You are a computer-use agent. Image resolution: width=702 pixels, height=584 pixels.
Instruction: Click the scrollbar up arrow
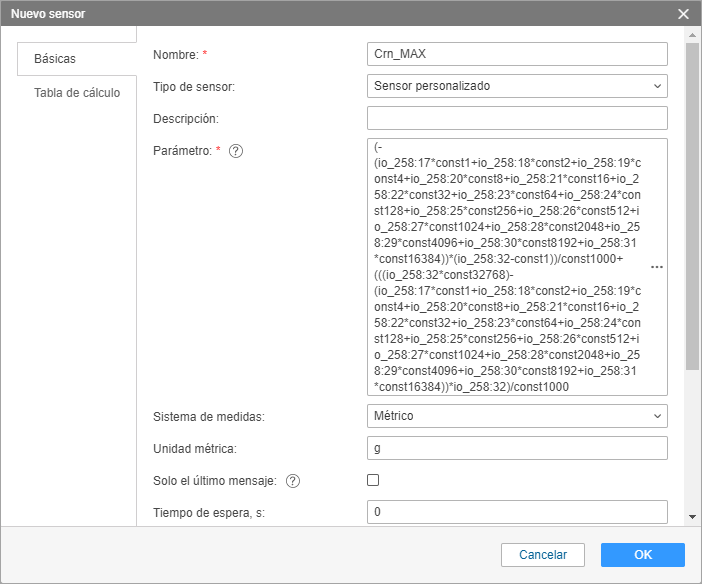point(692,36)
